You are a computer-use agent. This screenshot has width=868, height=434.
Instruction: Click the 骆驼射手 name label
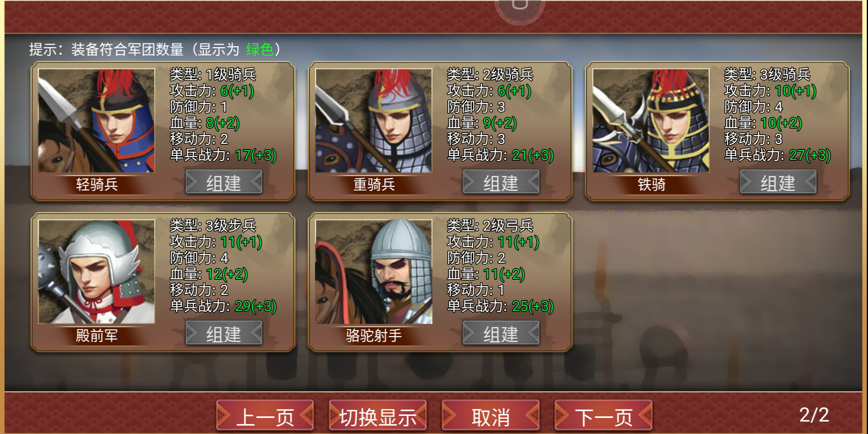point(374,336)
